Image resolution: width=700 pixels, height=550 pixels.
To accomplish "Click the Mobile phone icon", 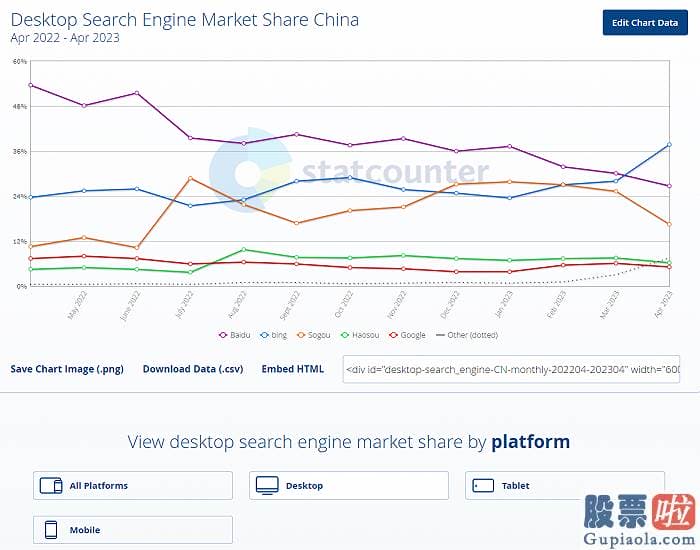I will (x=51, y=530).
